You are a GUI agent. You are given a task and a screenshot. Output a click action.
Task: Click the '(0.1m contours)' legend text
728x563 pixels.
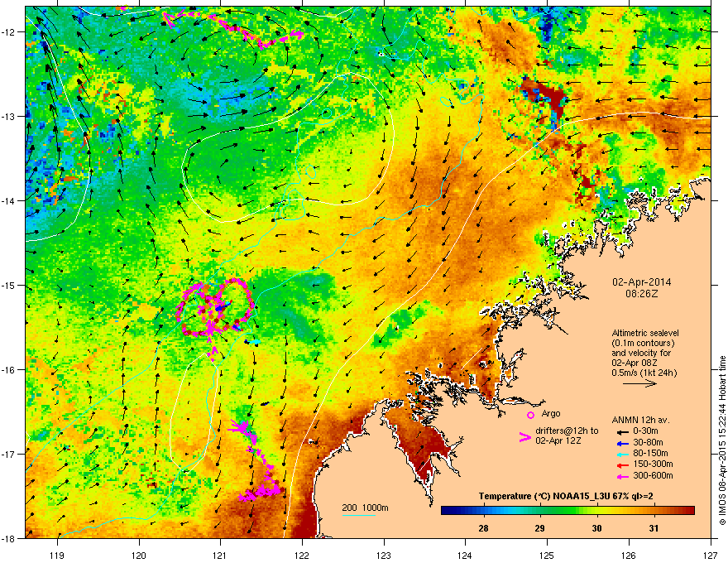pos(643,343)
